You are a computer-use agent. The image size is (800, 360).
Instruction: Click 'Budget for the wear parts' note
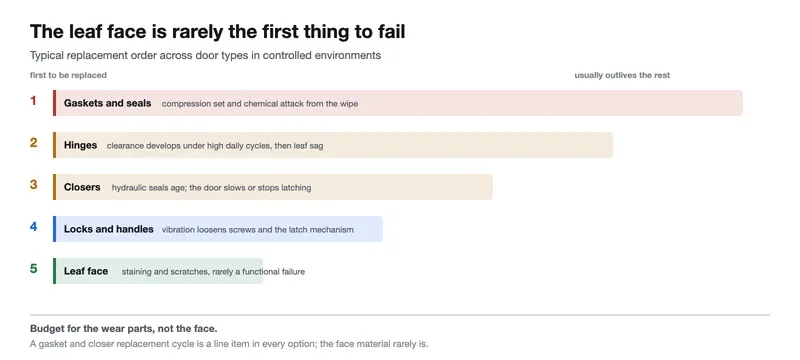click(123, 329)
